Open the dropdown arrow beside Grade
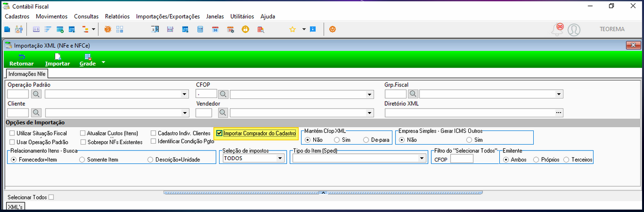This screenshot has width=644, height=212. pos(103,62)
